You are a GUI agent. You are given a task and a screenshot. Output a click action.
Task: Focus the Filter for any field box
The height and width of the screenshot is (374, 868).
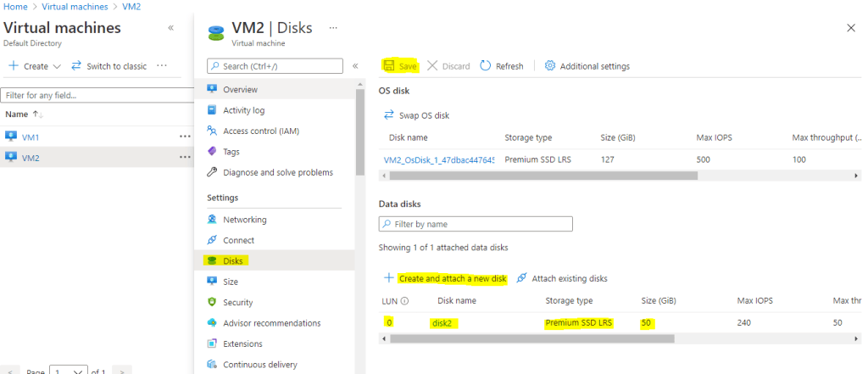pos(97,95)
